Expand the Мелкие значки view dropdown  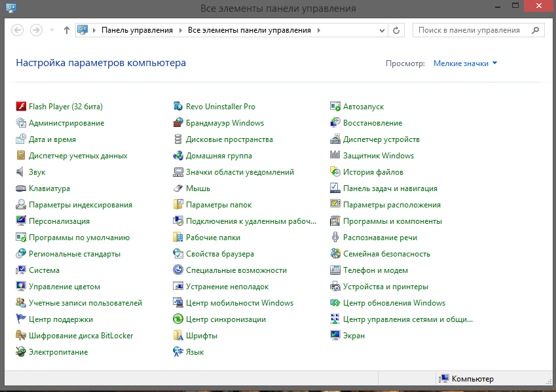click(x=465, y=63)
